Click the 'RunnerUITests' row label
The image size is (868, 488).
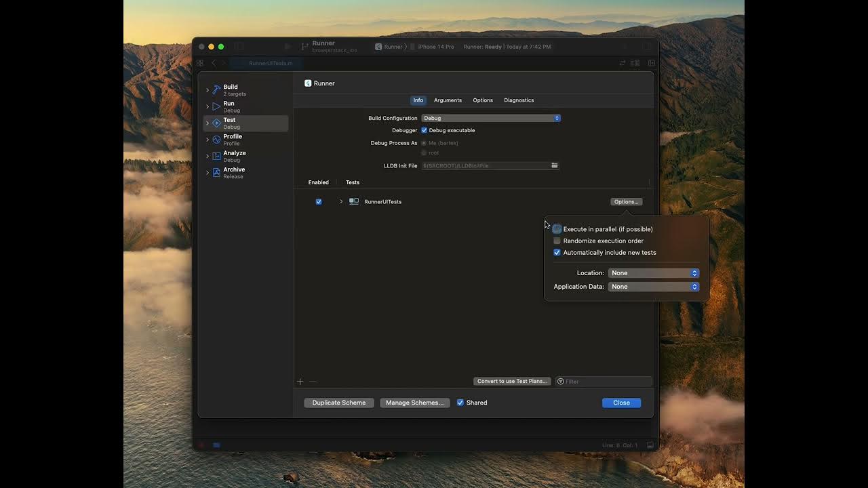pos(383,201)
